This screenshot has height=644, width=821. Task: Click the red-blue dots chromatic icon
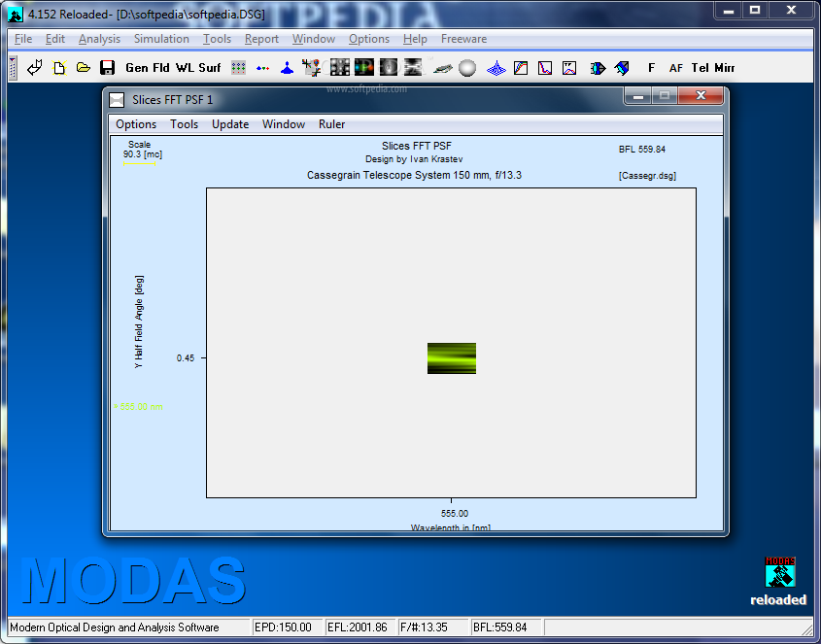[263, 68]
